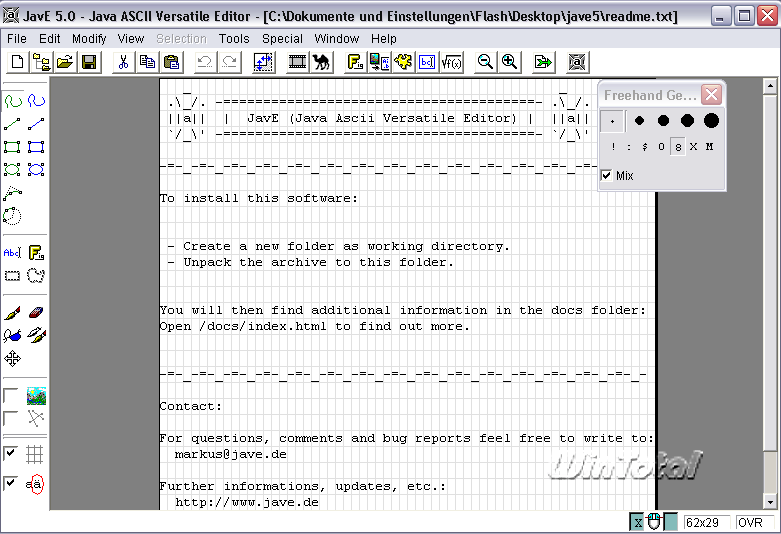The height and width of the screenshot is (534, 781).
Task: Select the green line tool
Action: 13,124
